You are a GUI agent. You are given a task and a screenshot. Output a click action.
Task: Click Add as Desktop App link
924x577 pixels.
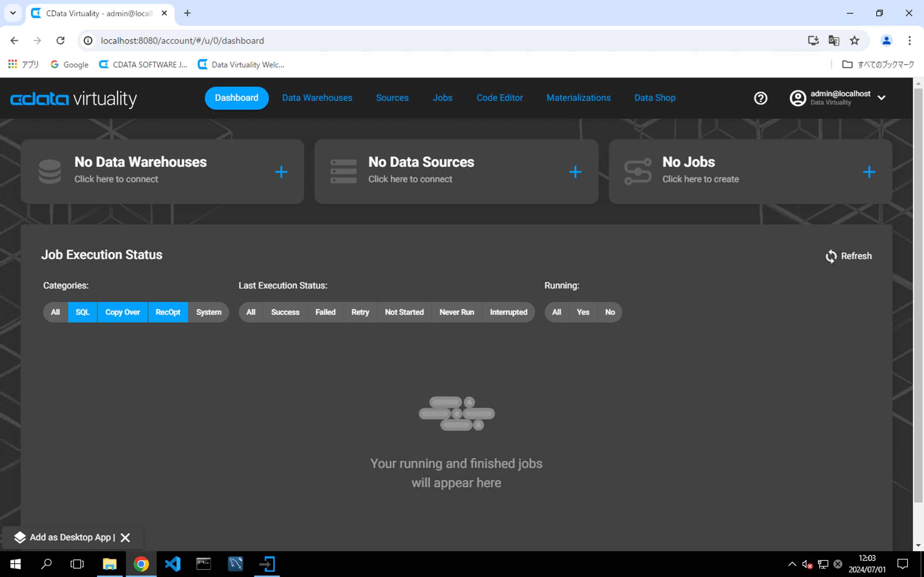point(70,537)
